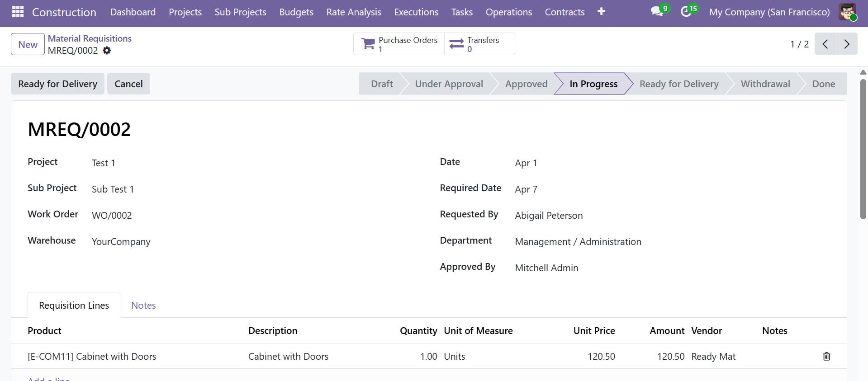
Task: Click the Ready Mat vendor cell
Action: point(713,357)
